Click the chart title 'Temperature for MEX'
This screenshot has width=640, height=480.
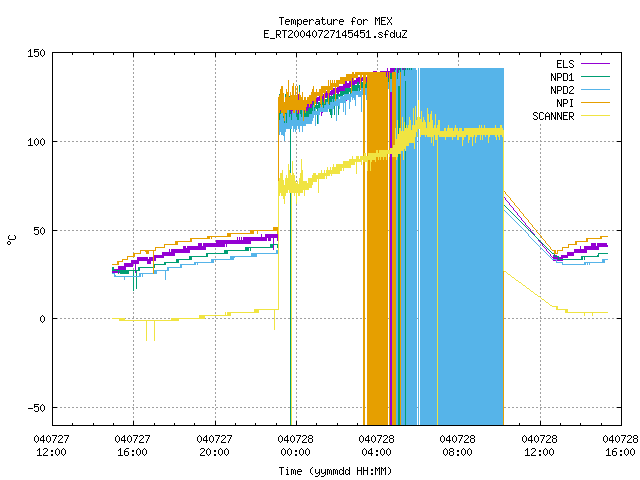[x=335, y=21]
